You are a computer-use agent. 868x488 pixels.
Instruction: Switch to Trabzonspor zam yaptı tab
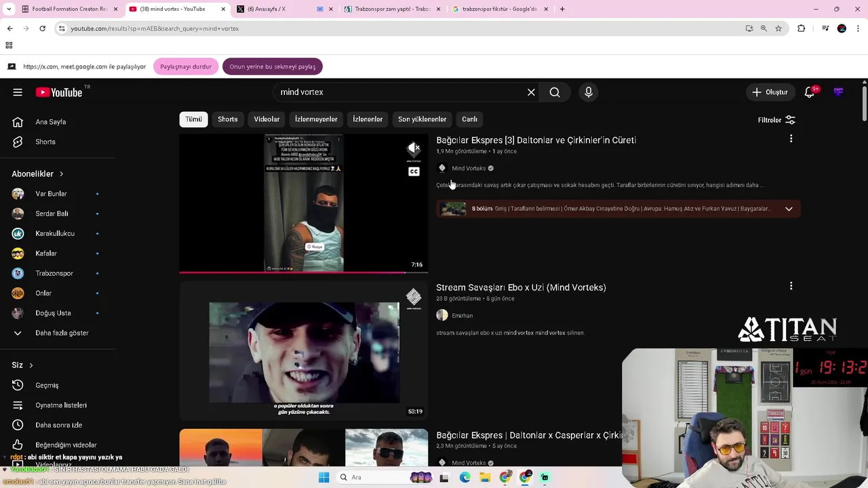point(391,9)
